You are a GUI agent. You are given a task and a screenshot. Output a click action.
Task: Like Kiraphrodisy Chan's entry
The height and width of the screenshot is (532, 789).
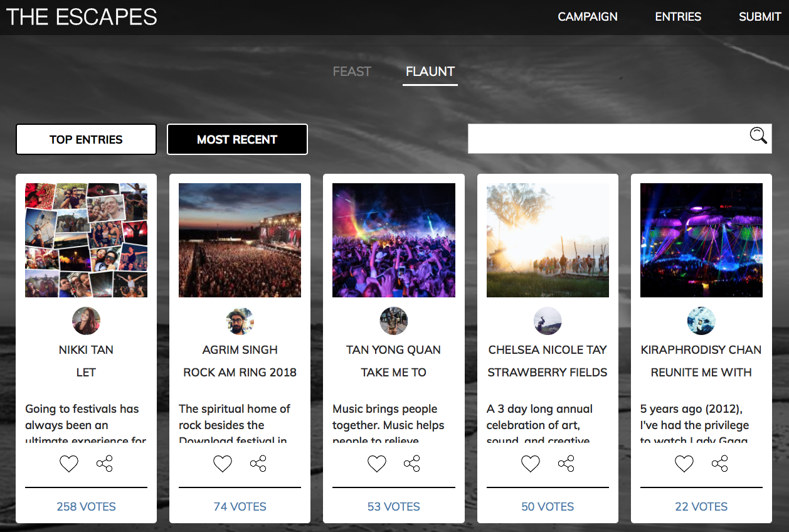[x=684, y=464]
